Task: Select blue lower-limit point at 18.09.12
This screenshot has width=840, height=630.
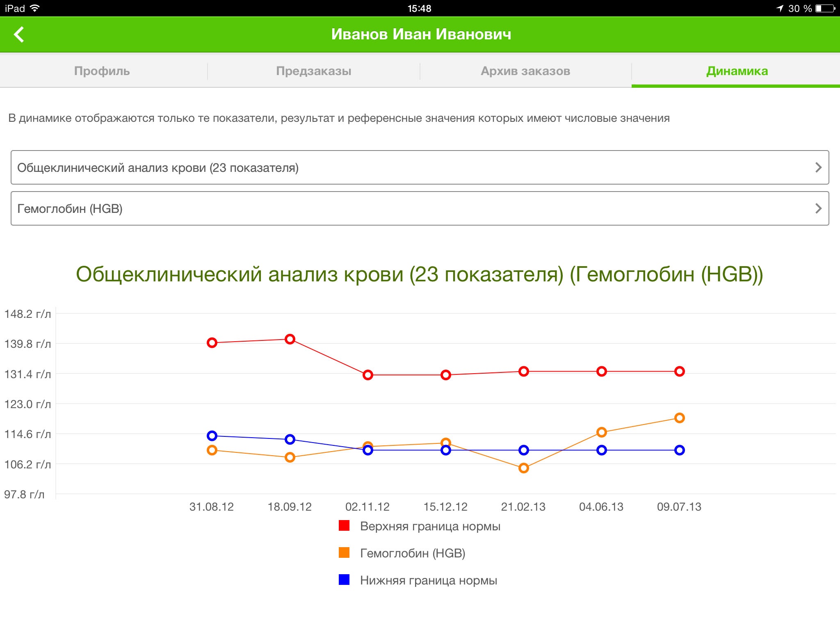Action: (x=290, y=439)
